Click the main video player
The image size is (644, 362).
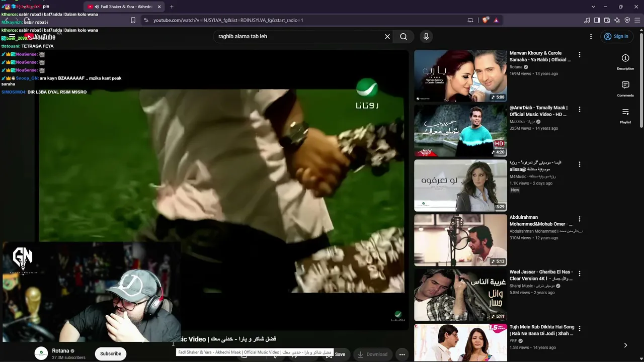(x=221, y=191)
